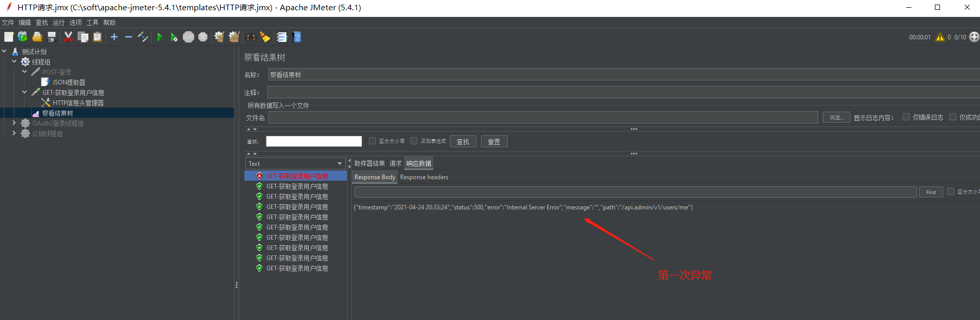Select the Response Body tab
Screen dimensions: 980x320
pyautogui.click(x=374, y=177)
